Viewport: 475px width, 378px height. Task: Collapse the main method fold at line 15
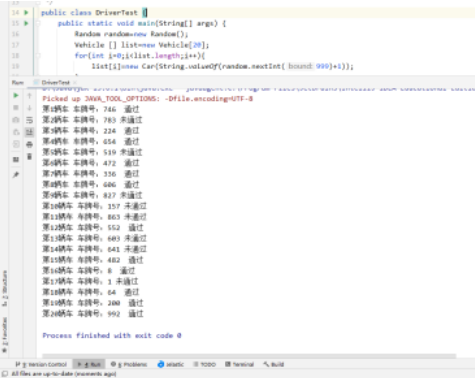(38, 23)
